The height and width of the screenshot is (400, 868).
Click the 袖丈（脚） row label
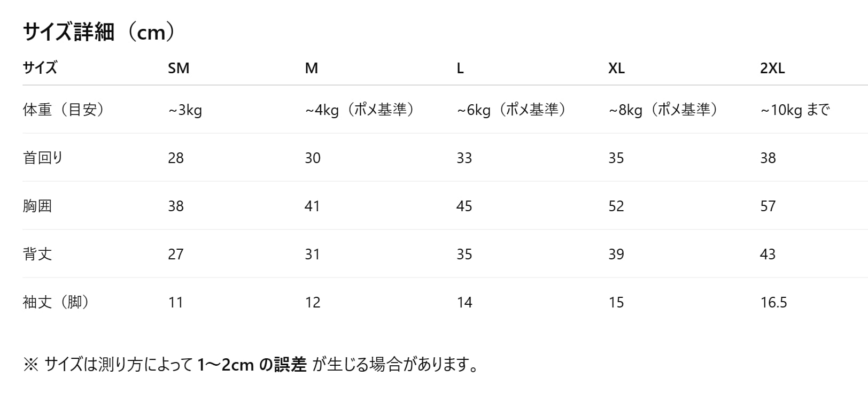[57, 302]
